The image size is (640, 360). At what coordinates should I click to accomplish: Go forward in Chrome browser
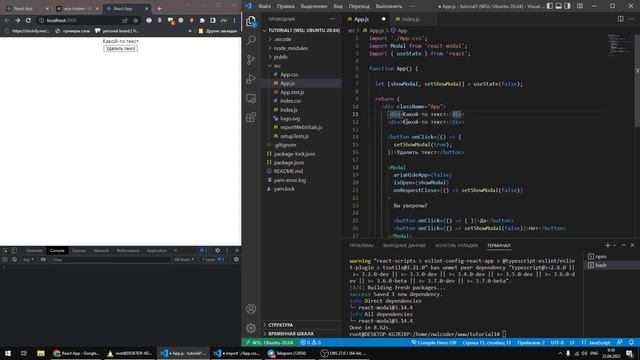(18, 20)
